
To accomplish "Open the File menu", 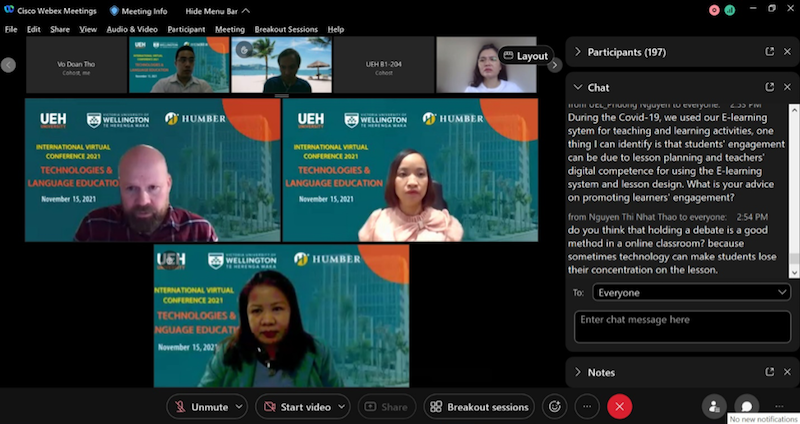I will click(11, 30).
